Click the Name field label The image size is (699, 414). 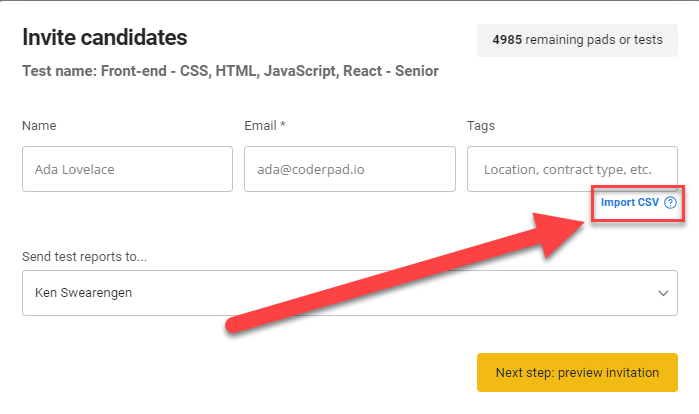tap(39, 126)
